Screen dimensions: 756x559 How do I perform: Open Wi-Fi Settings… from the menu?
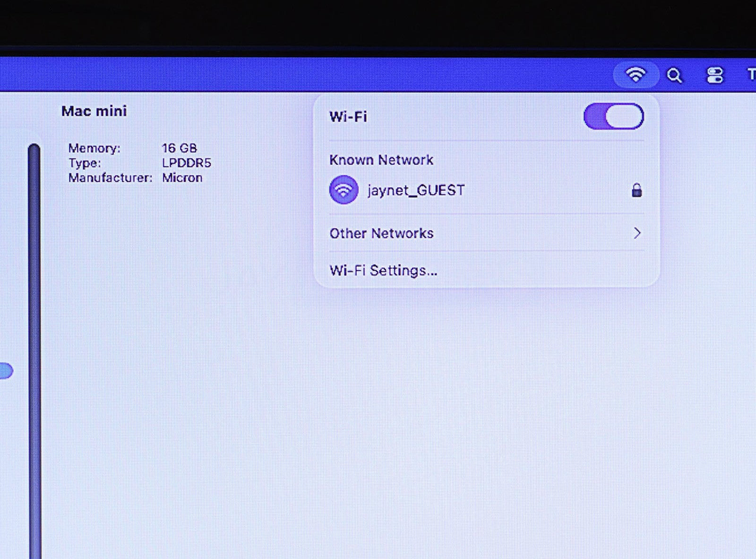pos(383,271)
